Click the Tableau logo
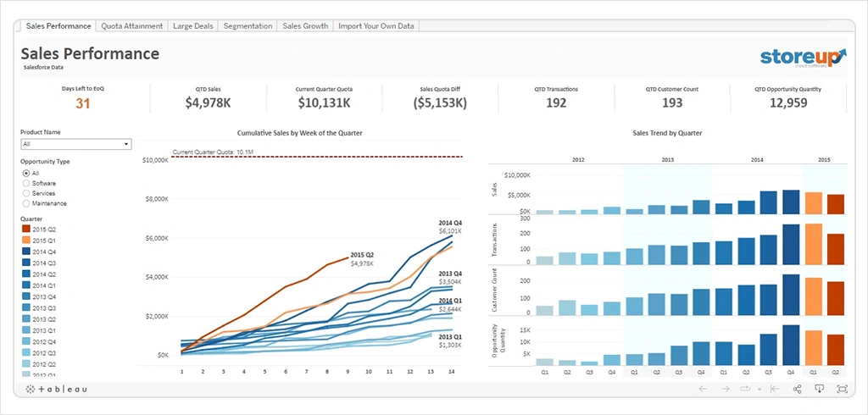 [x=56, y=389]
